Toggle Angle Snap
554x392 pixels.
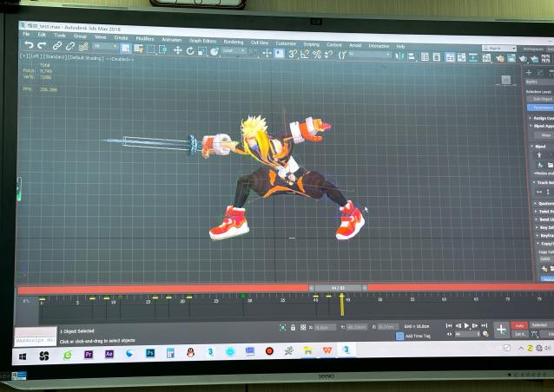click(305, 55)
